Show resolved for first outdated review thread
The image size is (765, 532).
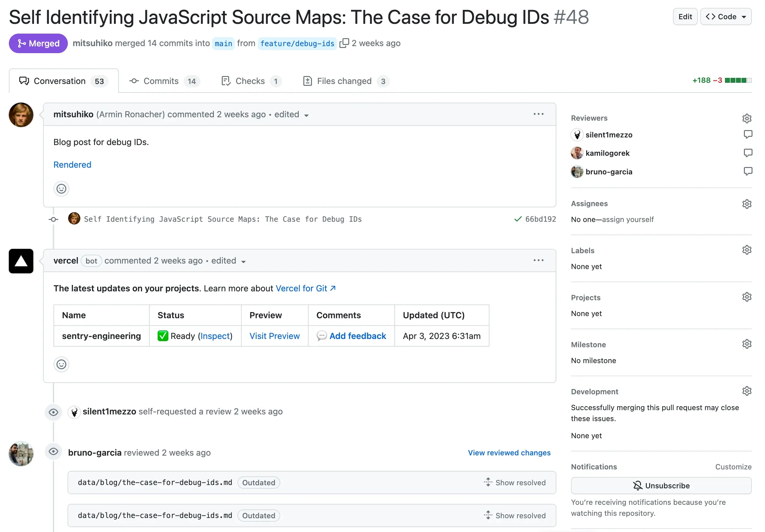(514, 482)
